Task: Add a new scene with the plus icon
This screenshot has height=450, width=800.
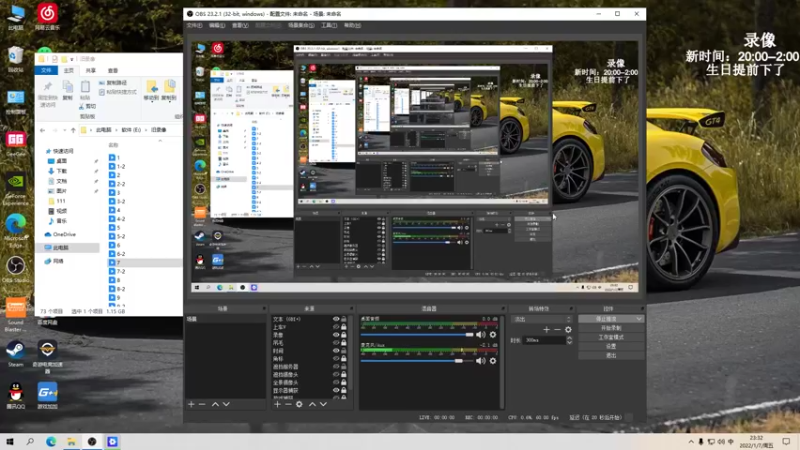Action: pyautogui.click(x=191, y=404)
